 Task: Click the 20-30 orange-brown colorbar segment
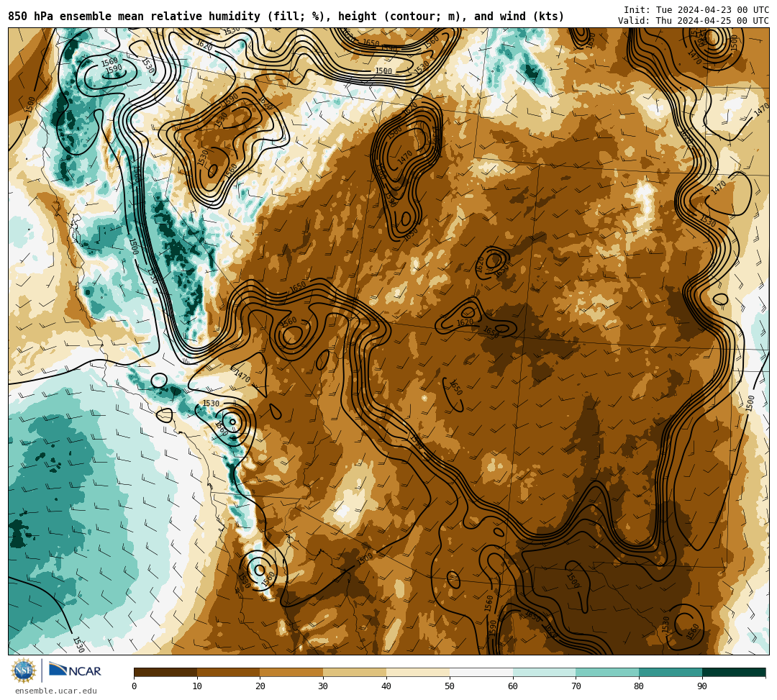tap(291, 672)
